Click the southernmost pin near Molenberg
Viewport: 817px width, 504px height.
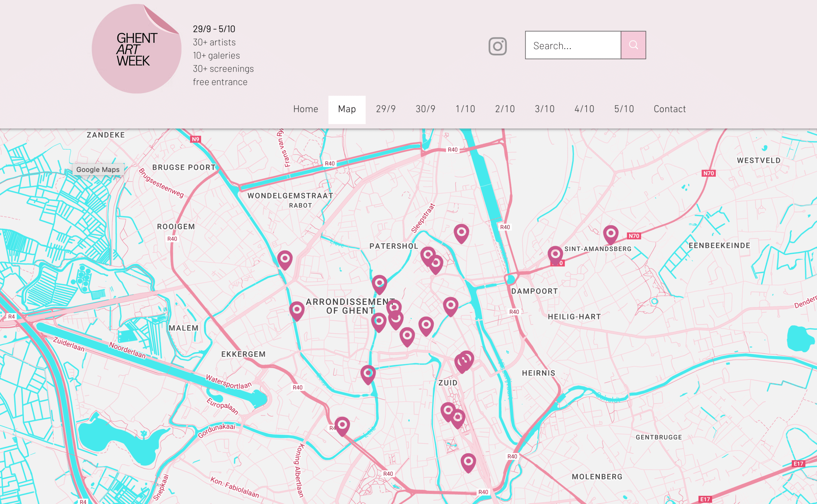468,463
